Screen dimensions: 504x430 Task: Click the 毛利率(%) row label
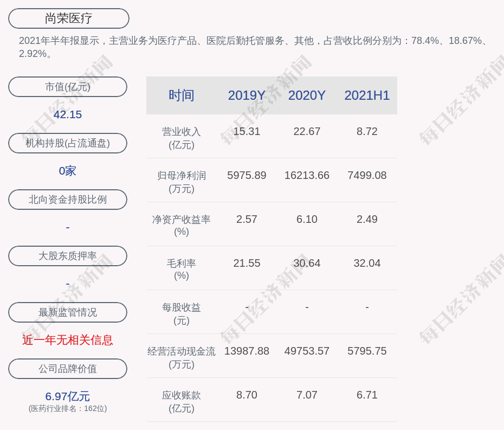pos(181,269)
